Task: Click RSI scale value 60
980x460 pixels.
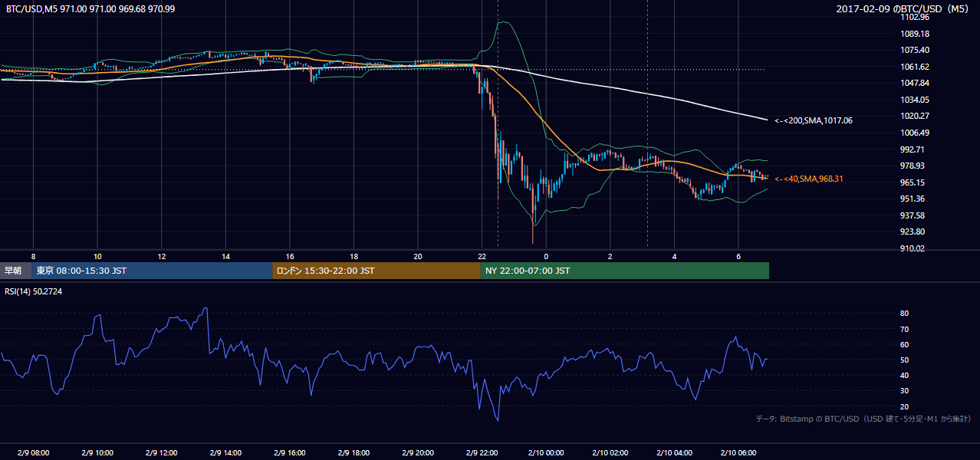Action: coord(904,344)
